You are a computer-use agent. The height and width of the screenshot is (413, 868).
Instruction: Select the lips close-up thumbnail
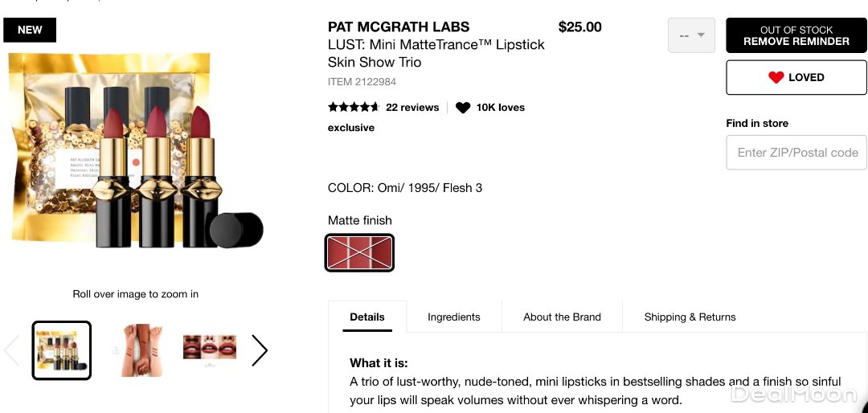(x=210, y=347)
